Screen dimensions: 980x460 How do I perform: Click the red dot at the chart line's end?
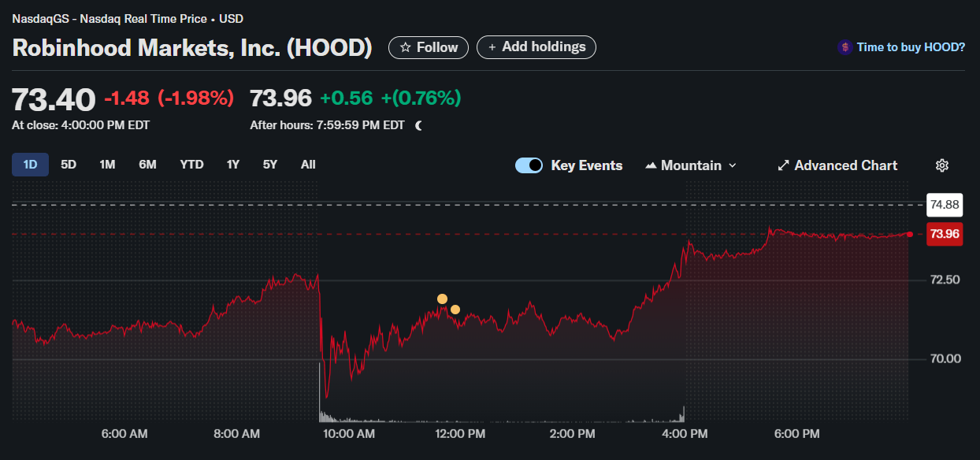(x=910, y=234)
